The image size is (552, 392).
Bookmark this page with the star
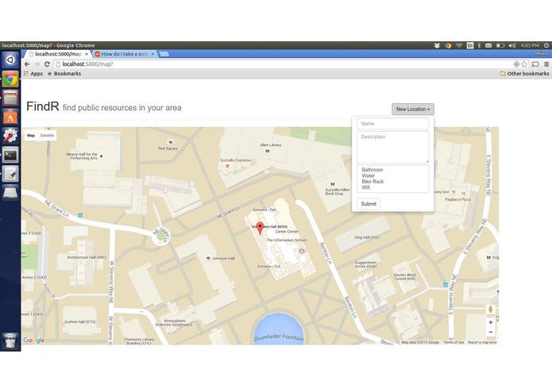click(524, 64)
